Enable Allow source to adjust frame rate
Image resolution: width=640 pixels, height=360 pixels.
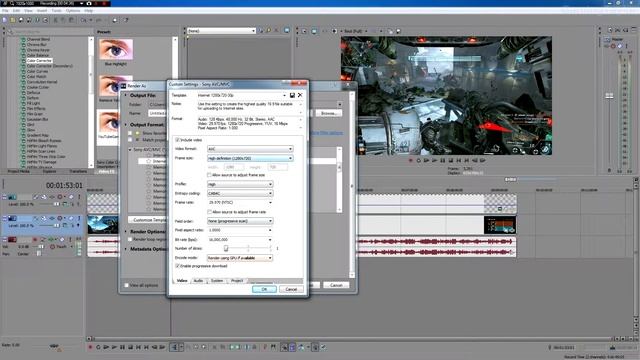(x=209, y=212)
